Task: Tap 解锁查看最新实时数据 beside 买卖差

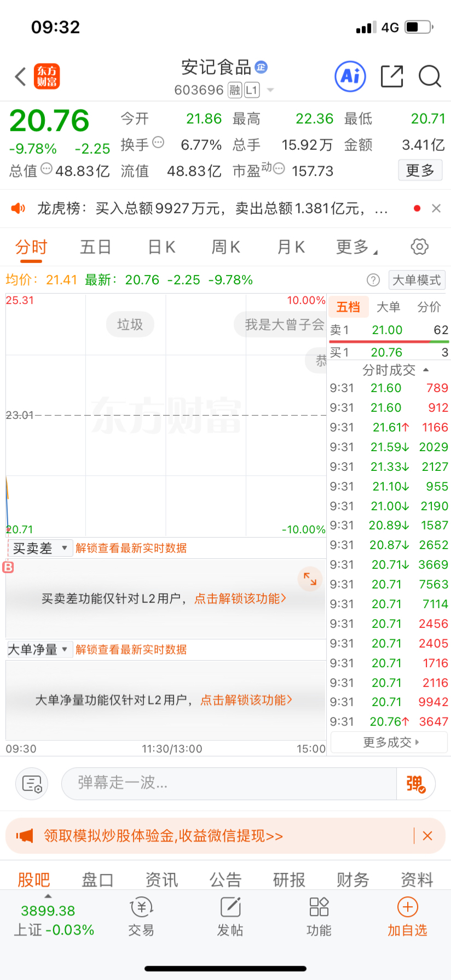Action: point(131,548)
